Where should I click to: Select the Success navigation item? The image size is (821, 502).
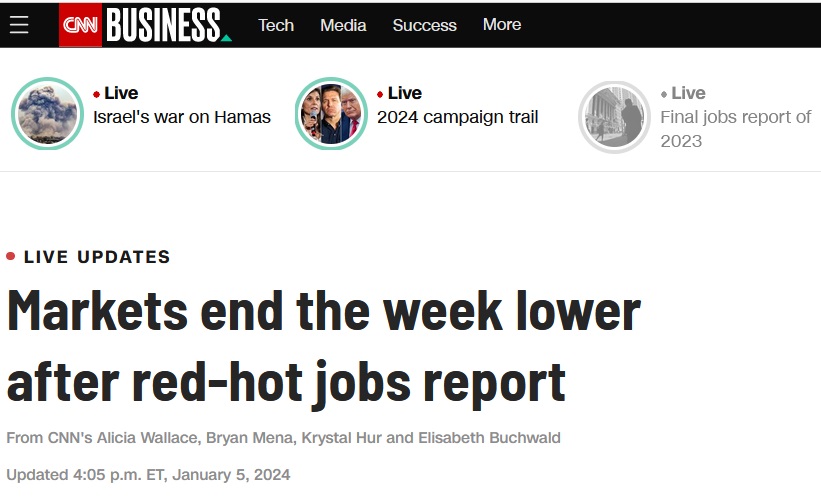(x=424, y=25)
